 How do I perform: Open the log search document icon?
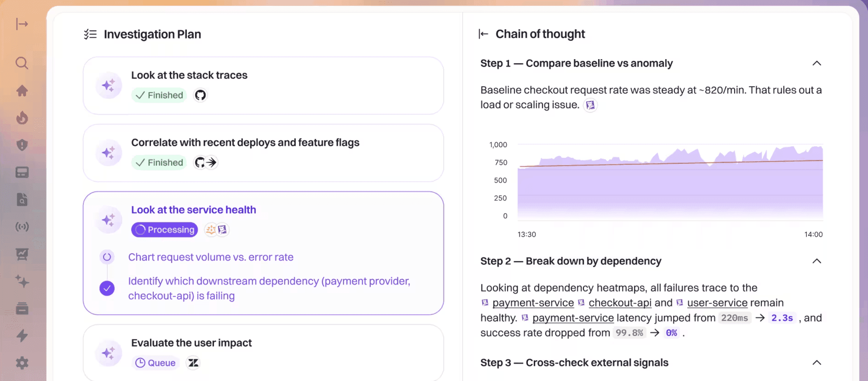22,199
